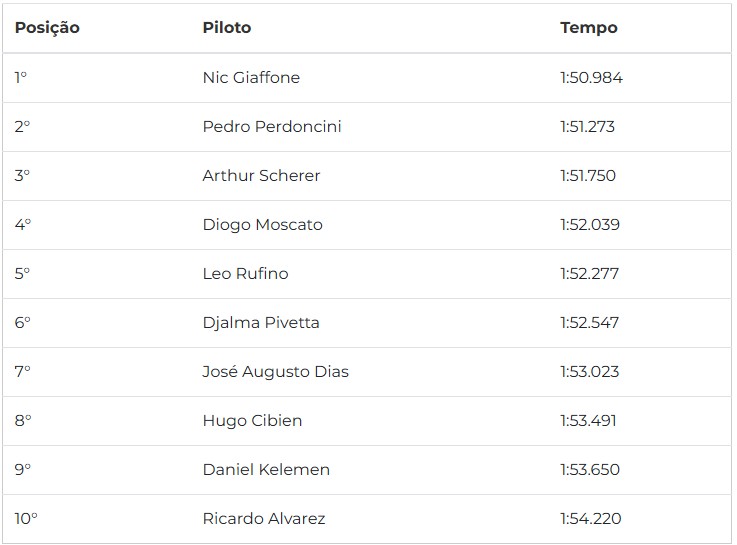
Task: Select the name Nic Giaffone
Action: [x=251, y=78]
